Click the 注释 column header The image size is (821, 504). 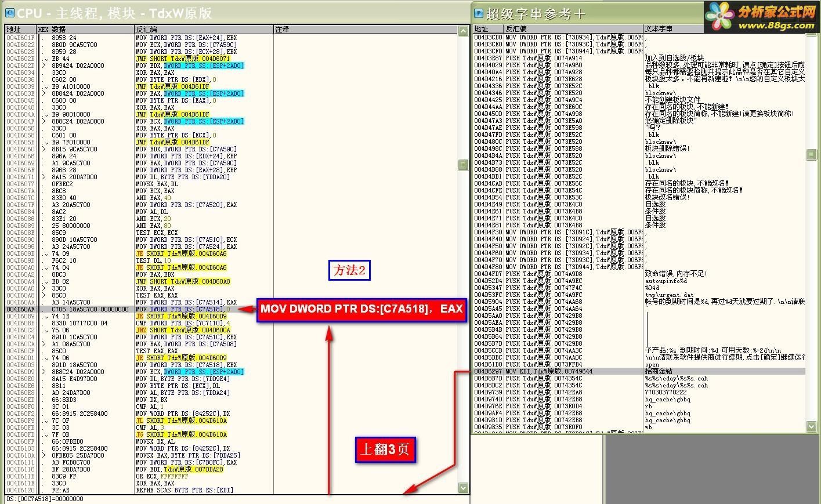pos(366,29)
